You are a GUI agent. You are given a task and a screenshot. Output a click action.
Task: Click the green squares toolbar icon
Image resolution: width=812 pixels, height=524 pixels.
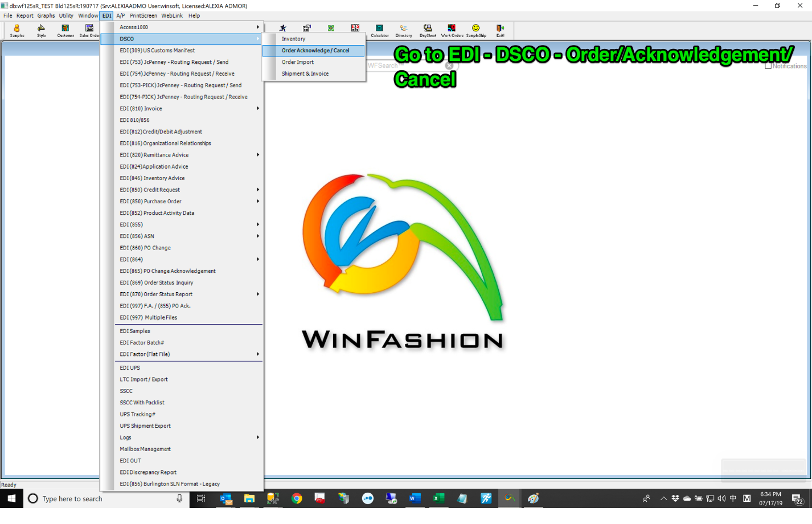tap(331, 28)
